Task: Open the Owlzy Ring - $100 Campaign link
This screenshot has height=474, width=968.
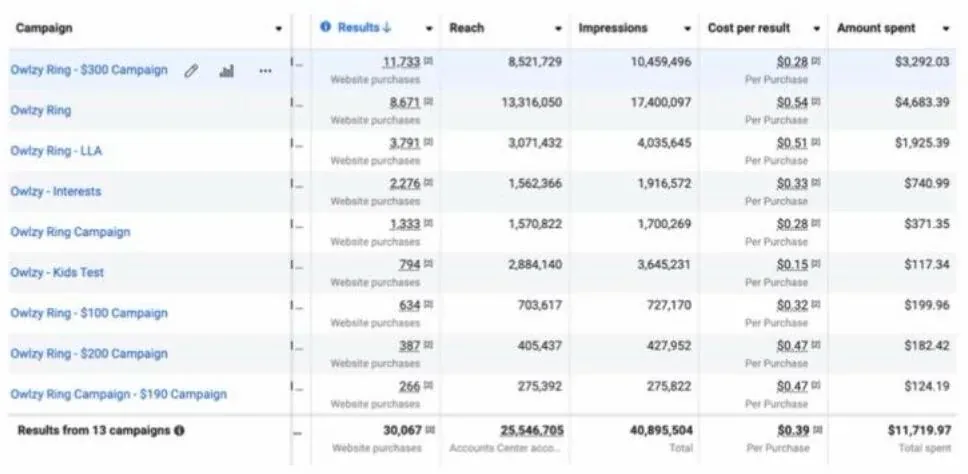Action: (89, 313)
